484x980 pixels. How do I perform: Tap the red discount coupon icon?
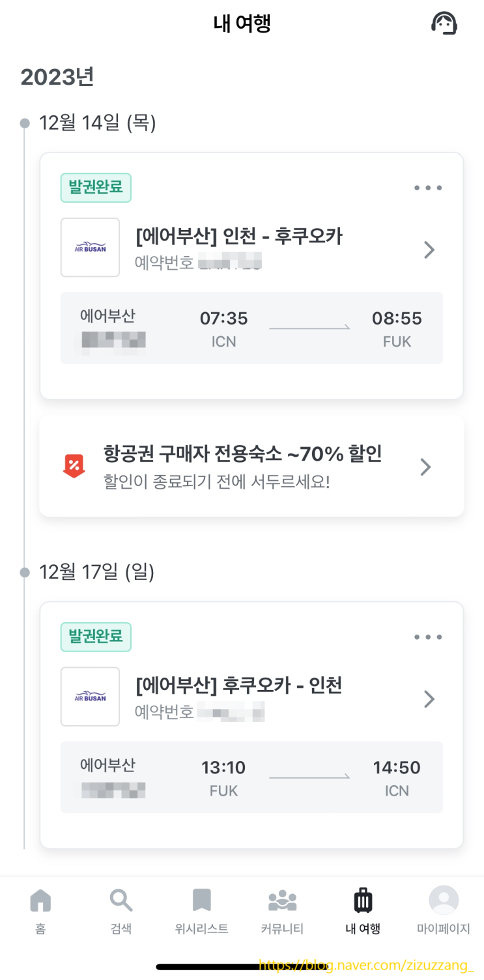pos(74,467)
